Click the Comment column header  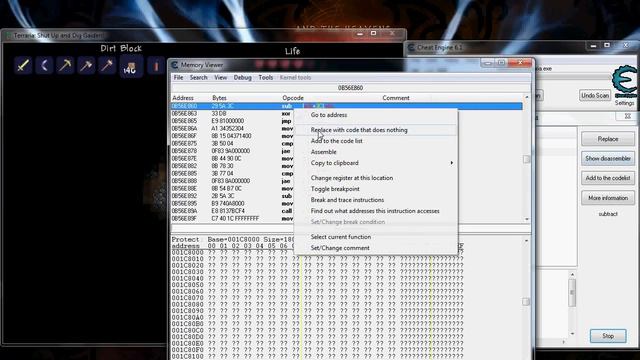click(x=396, y=98)
